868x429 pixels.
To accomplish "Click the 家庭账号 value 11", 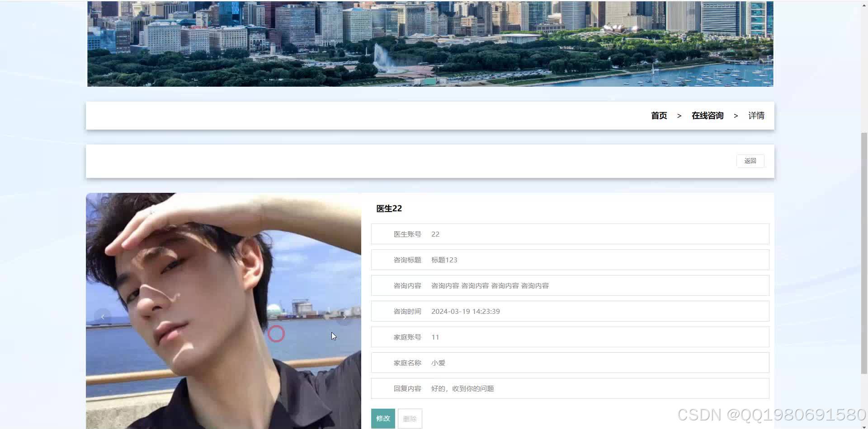I will pyautogui.click(x=435, y=337).
